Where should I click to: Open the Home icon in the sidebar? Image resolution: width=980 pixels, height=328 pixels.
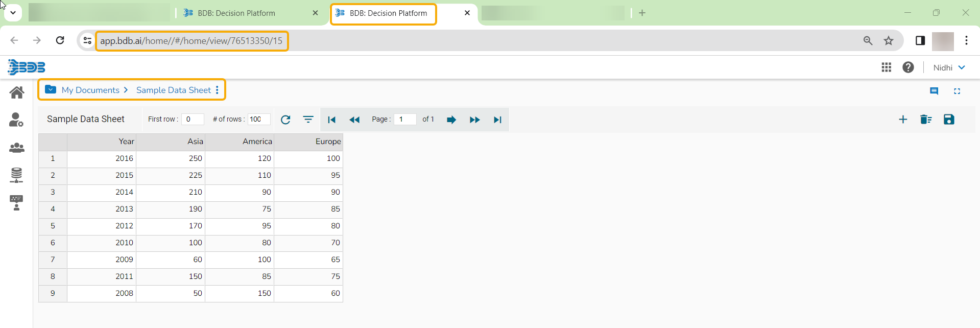point(17,92)
